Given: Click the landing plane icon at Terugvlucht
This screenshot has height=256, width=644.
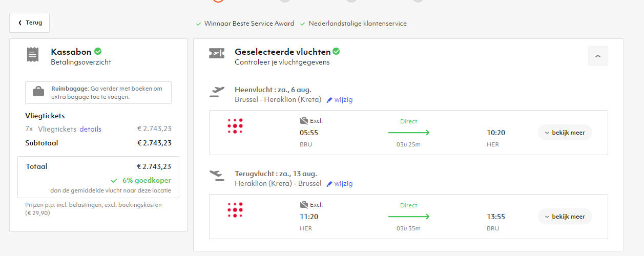Looking at the screenshot, I should tap(218, 176).
